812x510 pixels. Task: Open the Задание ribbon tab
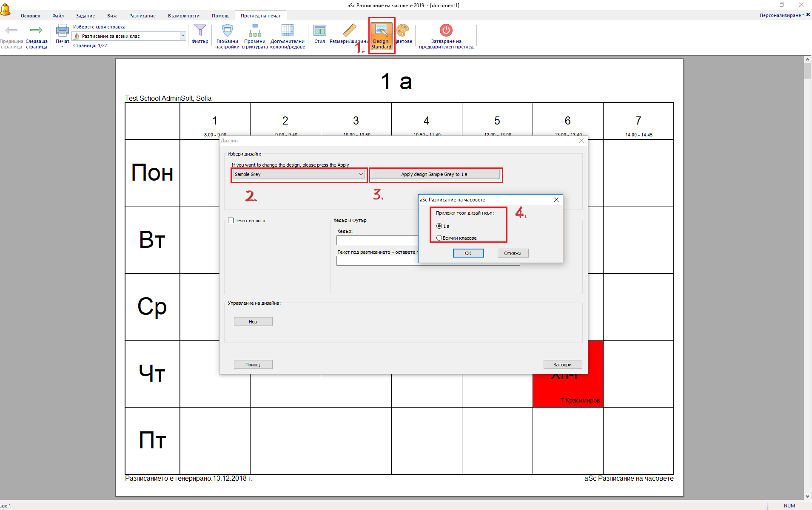click(85, 16)
